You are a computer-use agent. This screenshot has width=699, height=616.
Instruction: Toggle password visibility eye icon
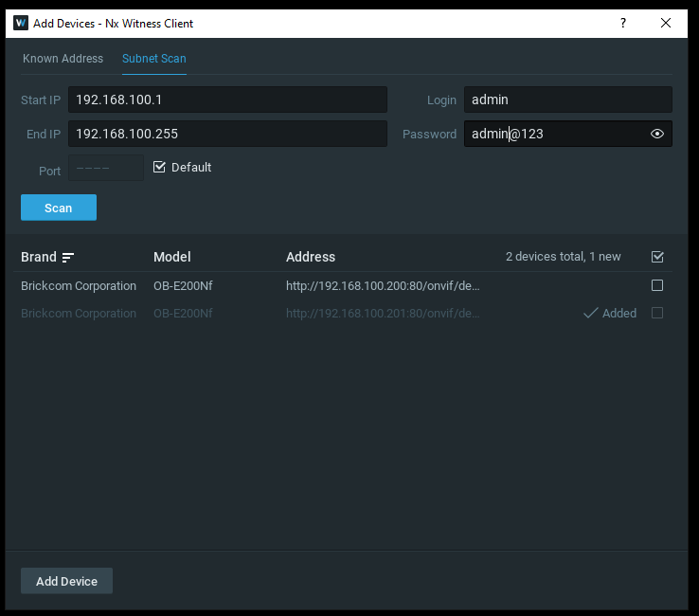click(x=657, y=135)
